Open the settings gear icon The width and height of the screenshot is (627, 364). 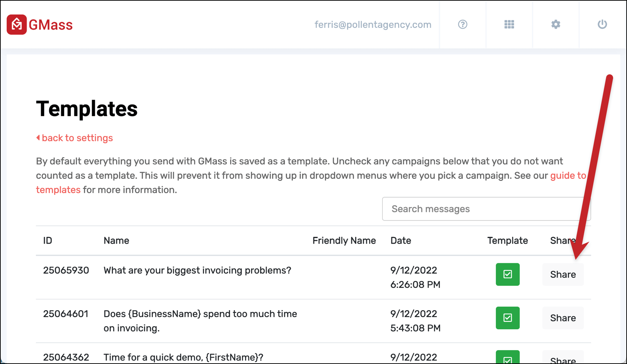pos(556,24)
